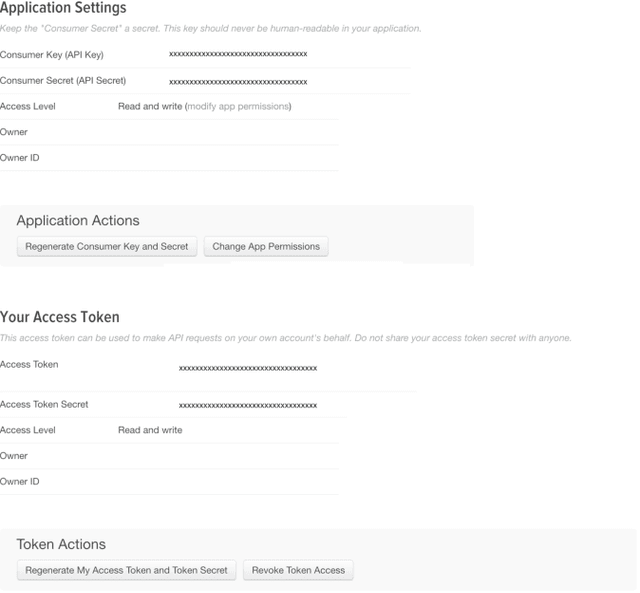Click Read and write text under Your Access Token

click(x=150, y=430)
